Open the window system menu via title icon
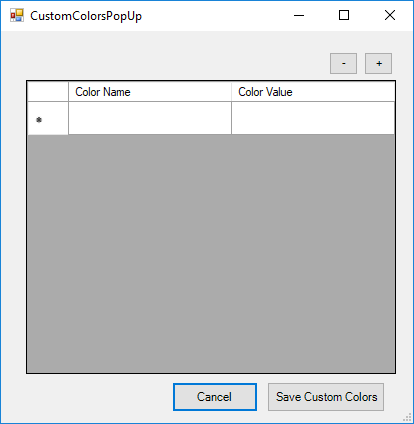Image resolution: width=414 pixels, height=424 pixels. [17, 15]
